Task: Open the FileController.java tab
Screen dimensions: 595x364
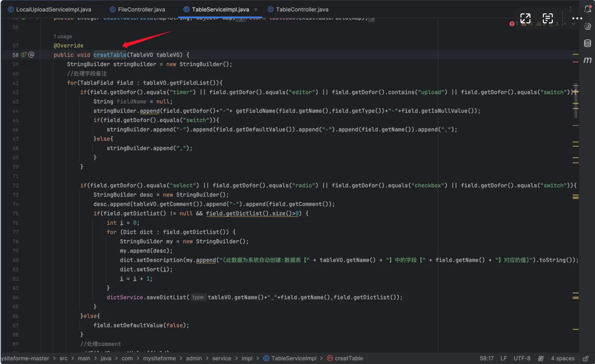Action: 138,10
